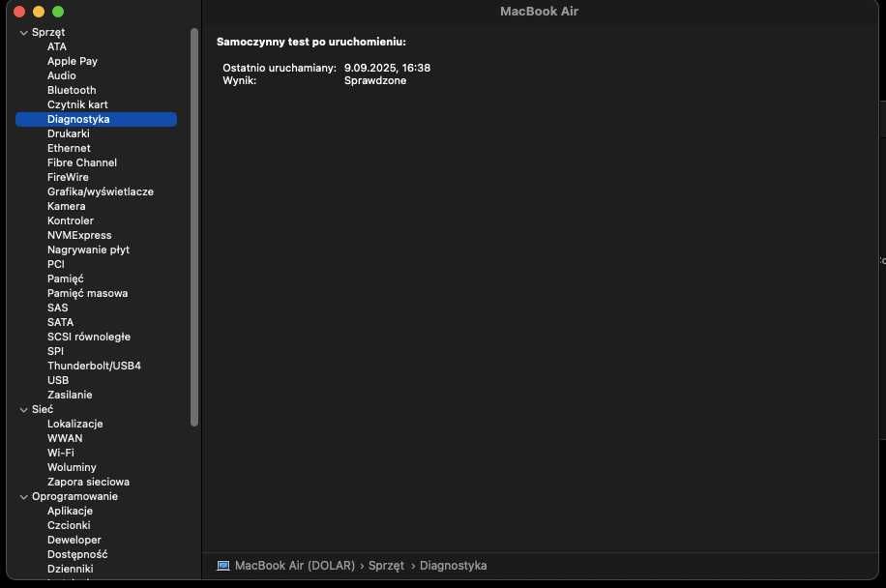Select the Kamera item
Image resolution: width=886 pixels, height=588 pixels.
[66, 206]
